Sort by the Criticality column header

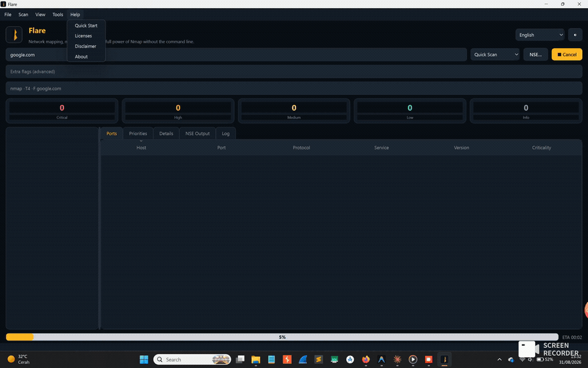point(541,148)
